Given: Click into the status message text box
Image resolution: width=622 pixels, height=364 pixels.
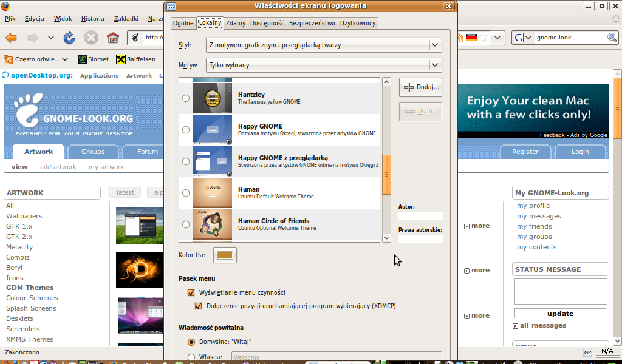Looking at the screenshot, I should (x=561, y=292).
